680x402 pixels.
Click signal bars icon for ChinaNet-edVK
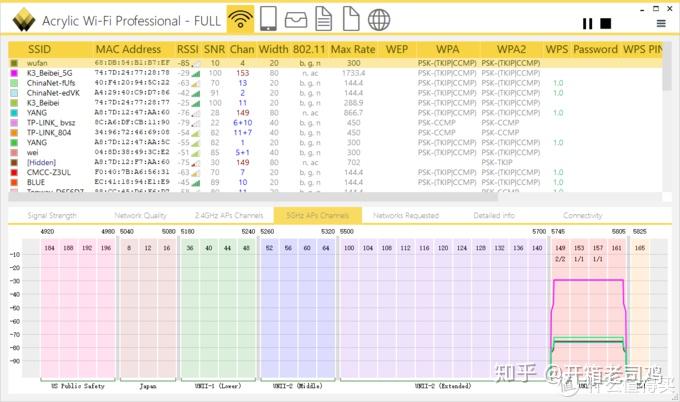[196, 93]
